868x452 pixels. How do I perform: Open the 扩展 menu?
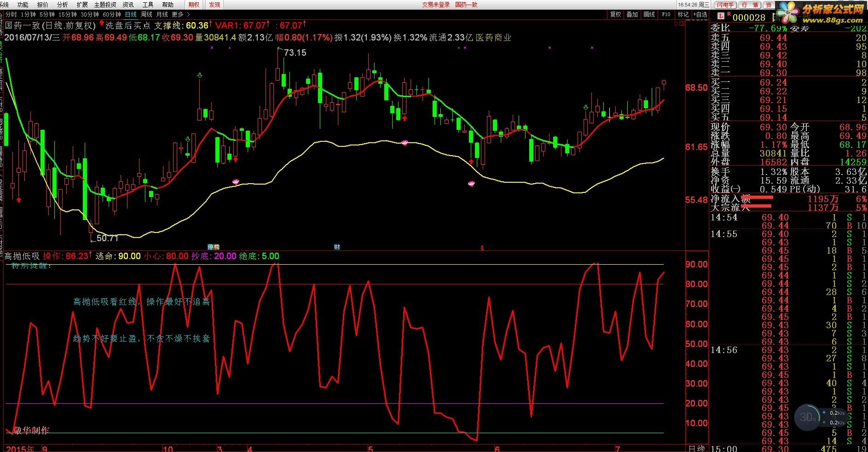(82, 5)
